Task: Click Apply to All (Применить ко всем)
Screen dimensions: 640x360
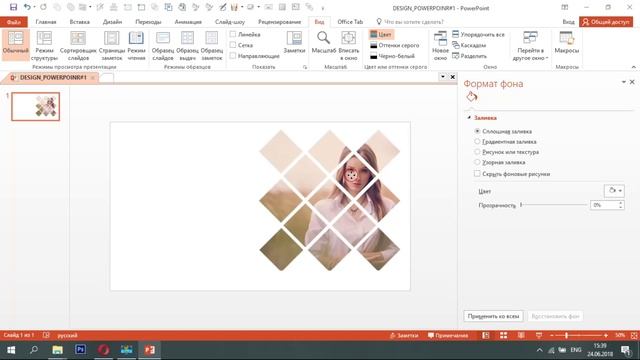Action: [x=493, y=316]
